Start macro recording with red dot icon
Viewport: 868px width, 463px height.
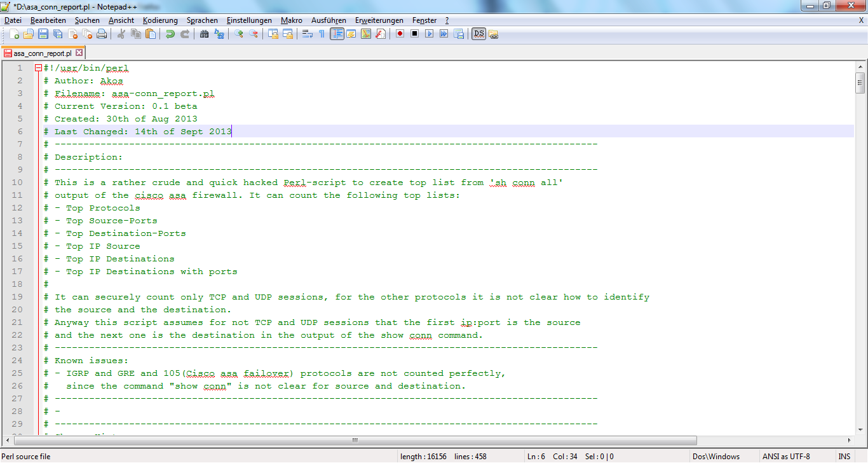click(400, 34)
